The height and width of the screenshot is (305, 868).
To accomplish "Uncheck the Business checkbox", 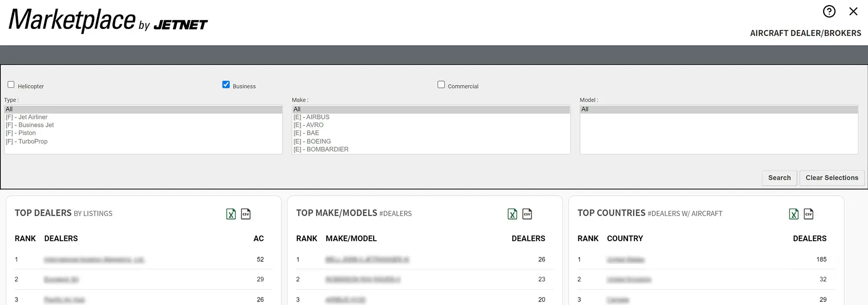I will point(226,85).
